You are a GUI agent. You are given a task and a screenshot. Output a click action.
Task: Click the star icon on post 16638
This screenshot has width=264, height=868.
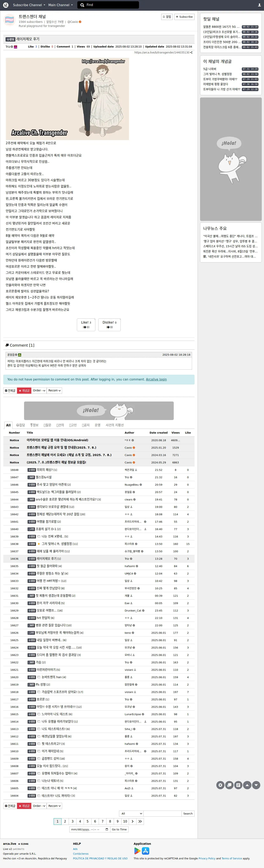(x=39, y=544)
